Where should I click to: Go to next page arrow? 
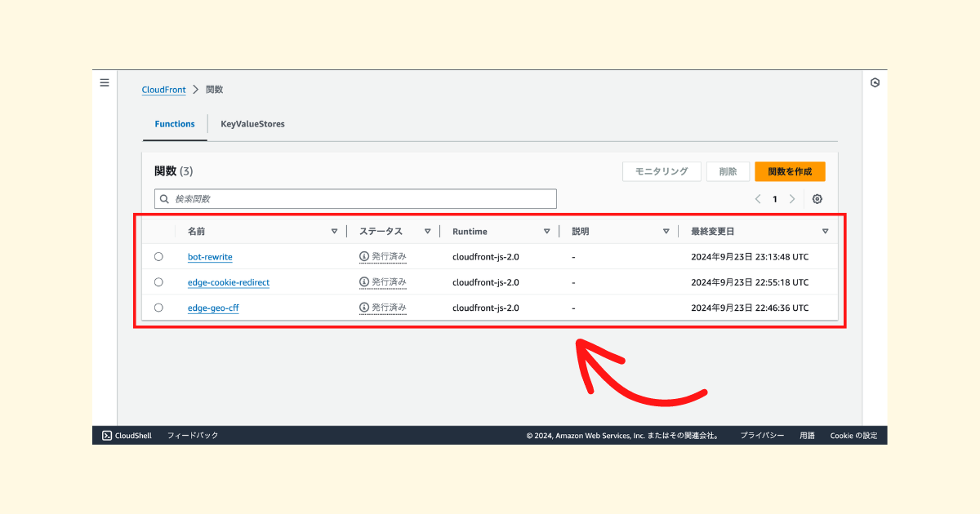point(791,199)
